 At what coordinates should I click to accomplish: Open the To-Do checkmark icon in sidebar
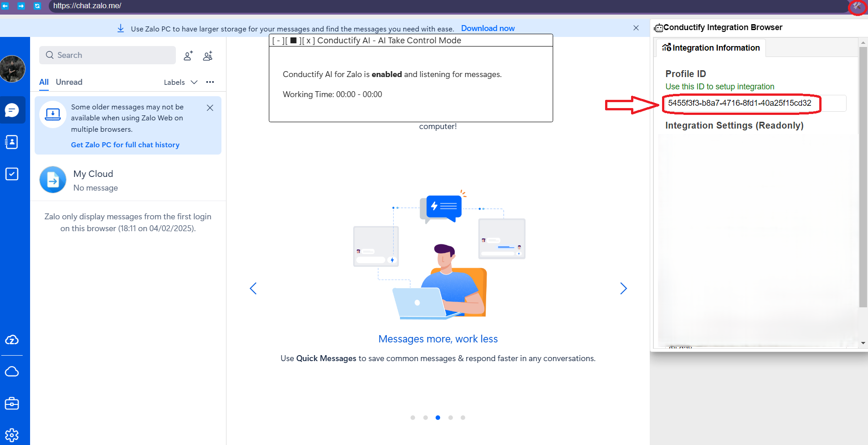click(x=13, y=174)
